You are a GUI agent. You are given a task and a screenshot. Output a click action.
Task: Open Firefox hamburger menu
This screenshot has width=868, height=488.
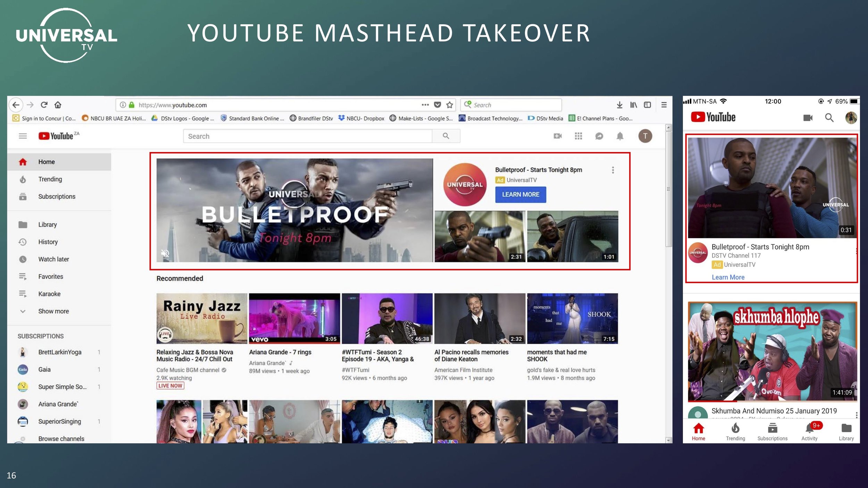click(664, 105)
